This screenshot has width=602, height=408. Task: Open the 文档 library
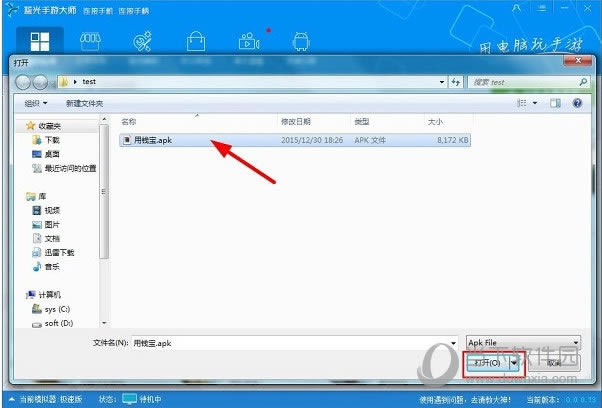click(46, 238)
